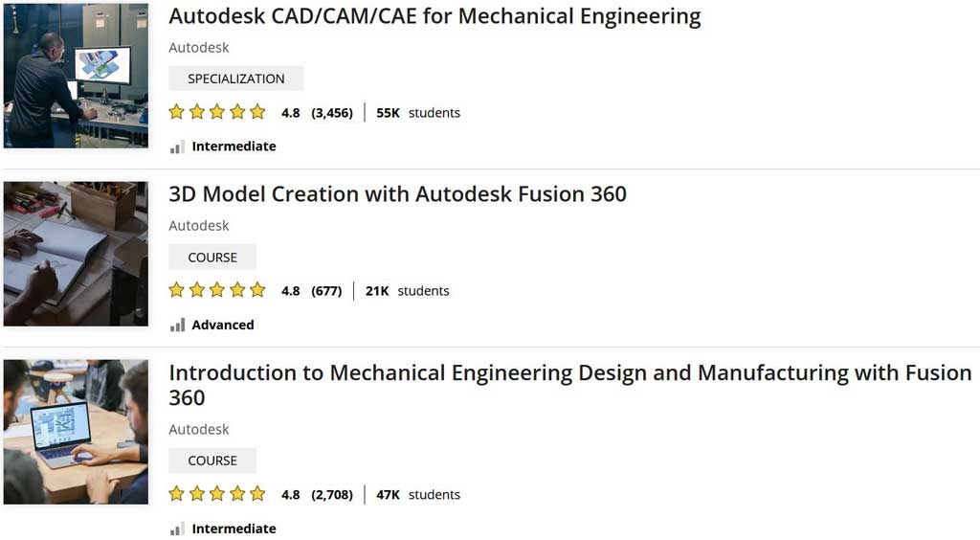Click the CAD/CAM/CAE course thumbnail image
This screenshot has height=540, width=980.
tap(76, 76)
